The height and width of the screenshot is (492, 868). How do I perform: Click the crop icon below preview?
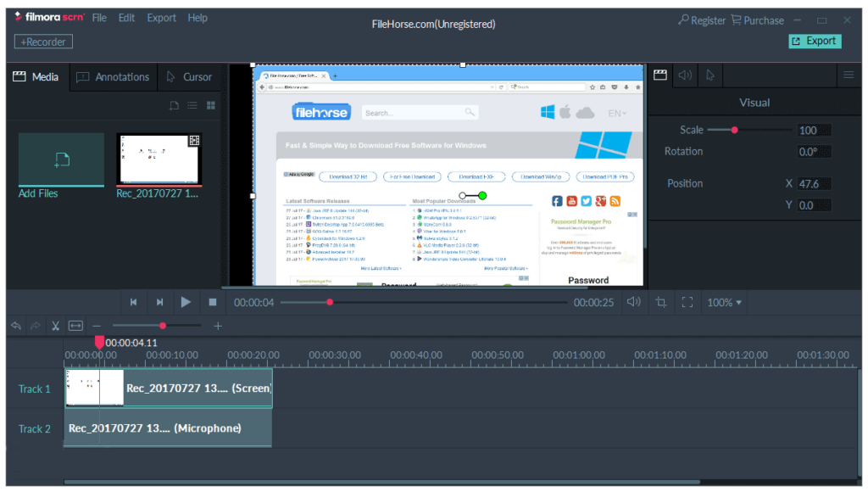point(660,302)
